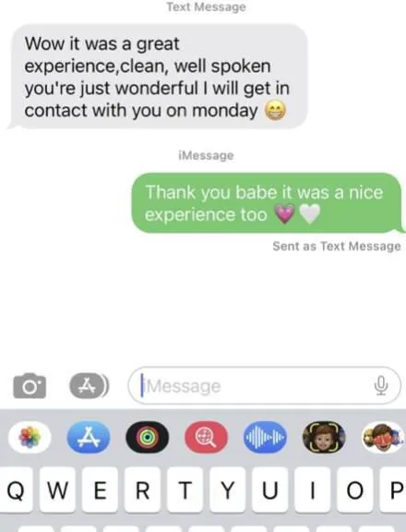406x532 pixels.
Task: Open the camera icon
Action: (30, 385)
